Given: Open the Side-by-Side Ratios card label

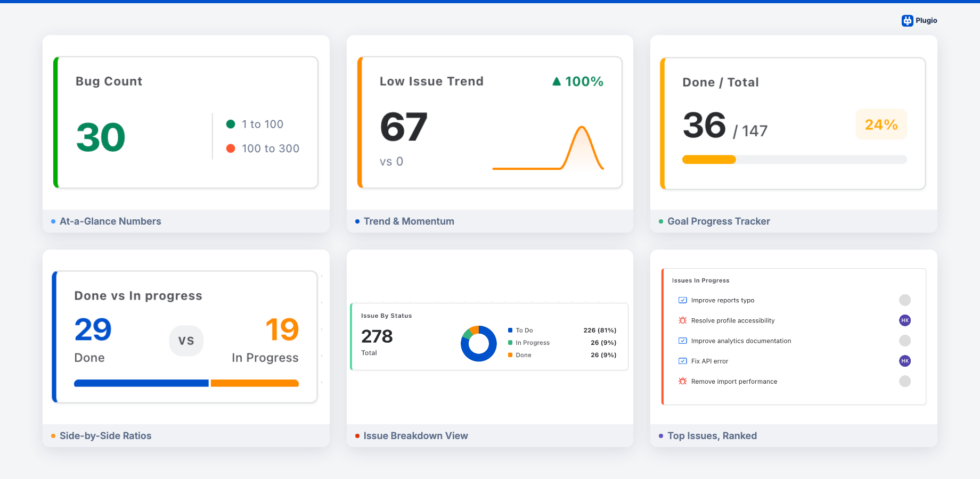Looking at the screenshot, I should click(x=105, y=436).
